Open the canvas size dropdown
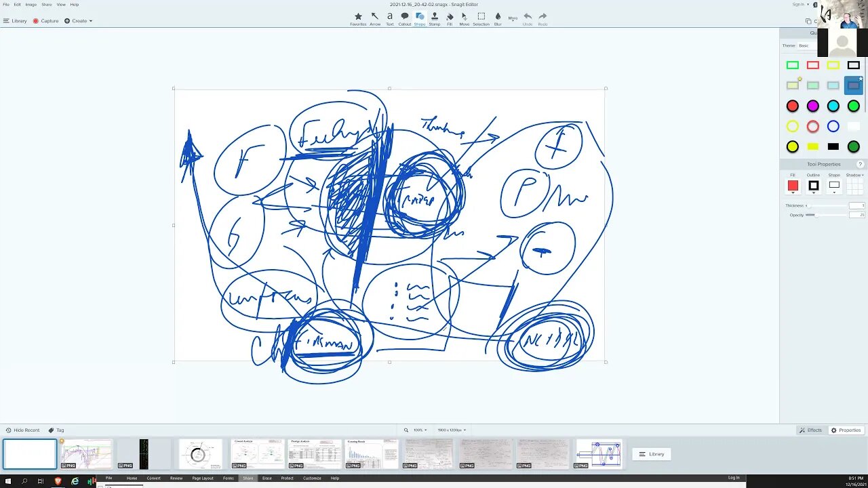 click(452, 430)
